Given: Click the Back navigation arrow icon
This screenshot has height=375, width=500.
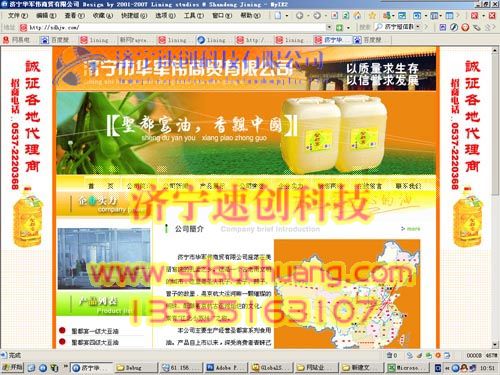Looking at the screenshot, I should 299,16.
